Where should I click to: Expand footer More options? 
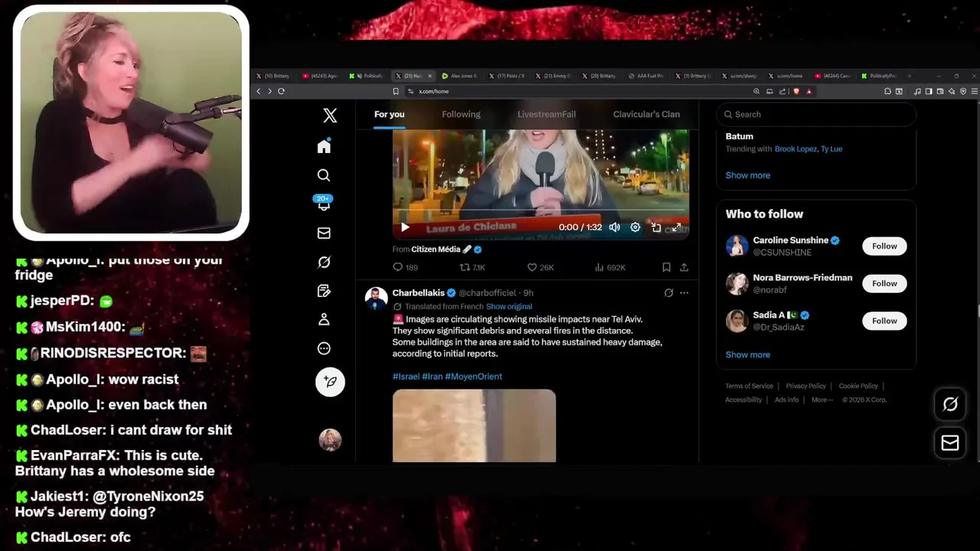[x=822, y=399]
